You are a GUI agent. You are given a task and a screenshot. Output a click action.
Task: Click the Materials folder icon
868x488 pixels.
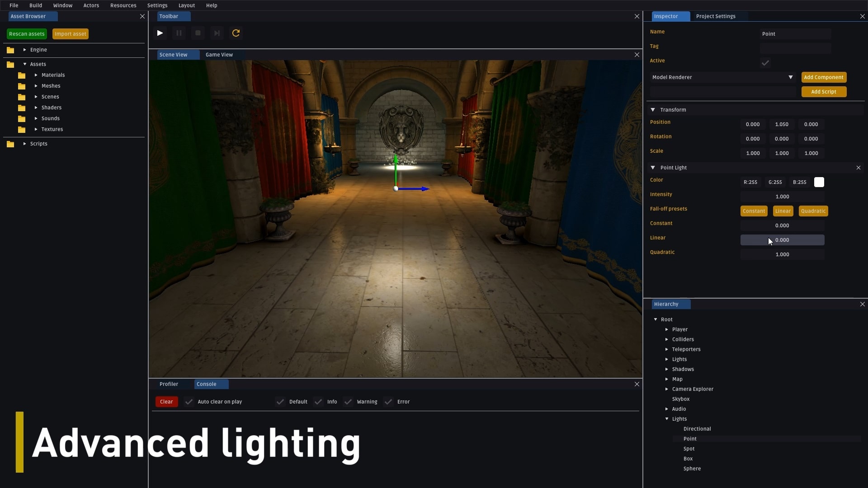(x=22, y=75)
